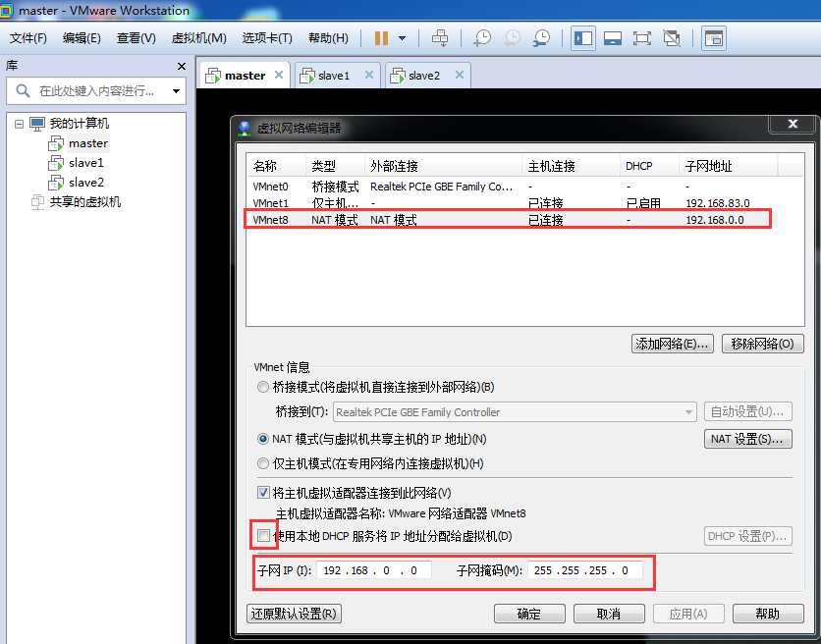Close the slave1 tab
Screen dimensions: 821x644
tap(369, 75)
